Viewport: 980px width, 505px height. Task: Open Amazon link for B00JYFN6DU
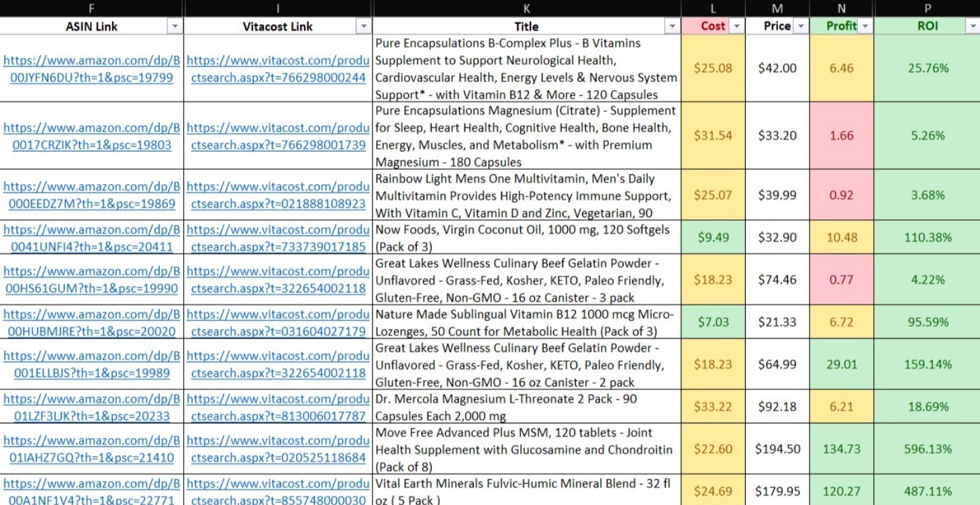coord(91,68)
